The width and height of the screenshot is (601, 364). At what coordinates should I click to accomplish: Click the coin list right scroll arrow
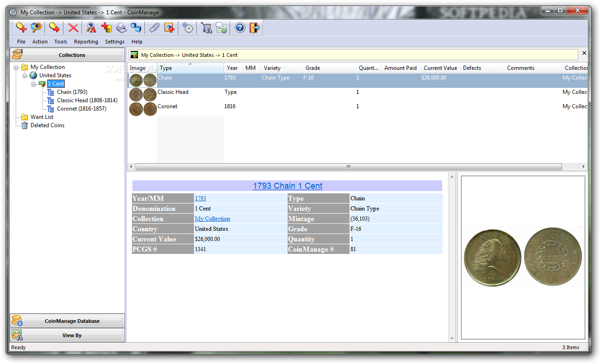point(583,167)
